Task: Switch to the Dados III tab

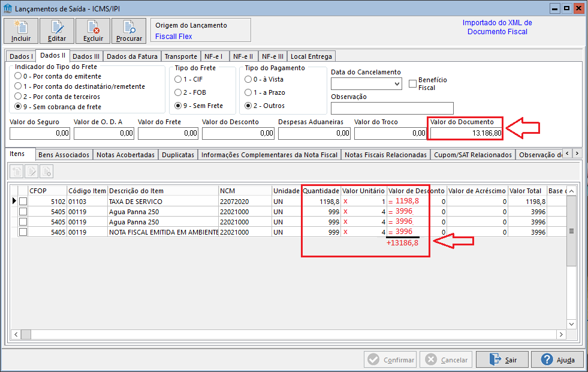Action: point(86,56)
